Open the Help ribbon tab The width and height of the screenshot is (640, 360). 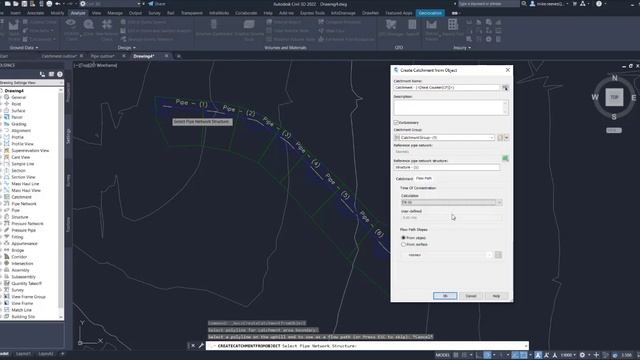coord(268,13)
